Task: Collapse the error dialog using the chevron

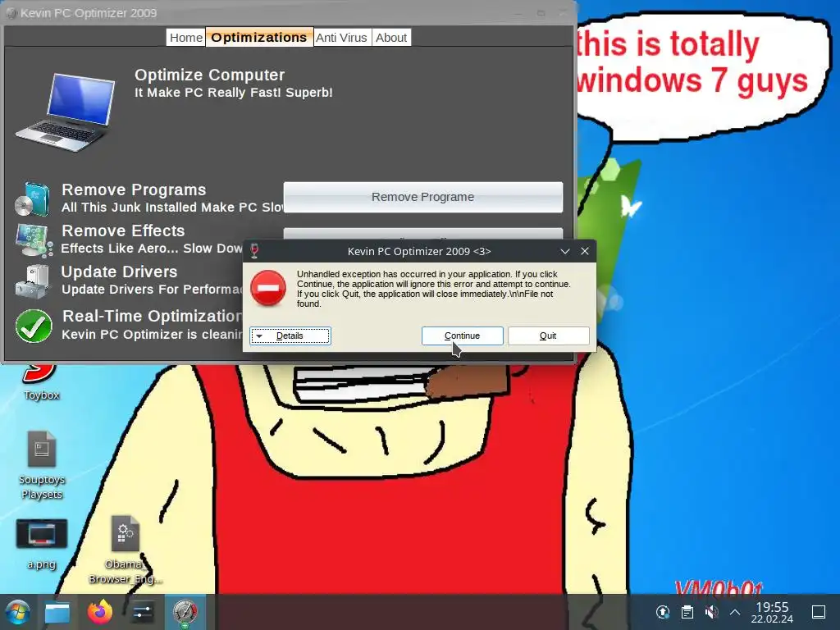Action: 564,251
